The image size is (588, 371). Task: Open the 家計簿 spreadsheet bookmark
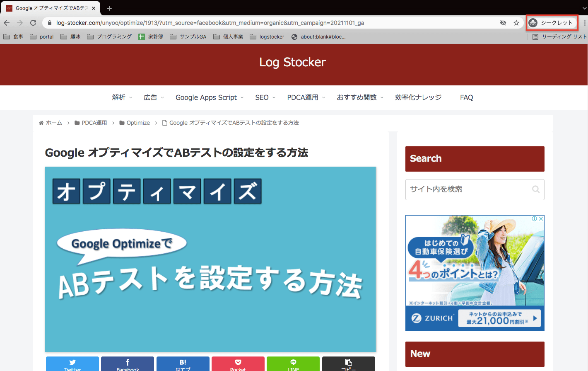point(151,37)
